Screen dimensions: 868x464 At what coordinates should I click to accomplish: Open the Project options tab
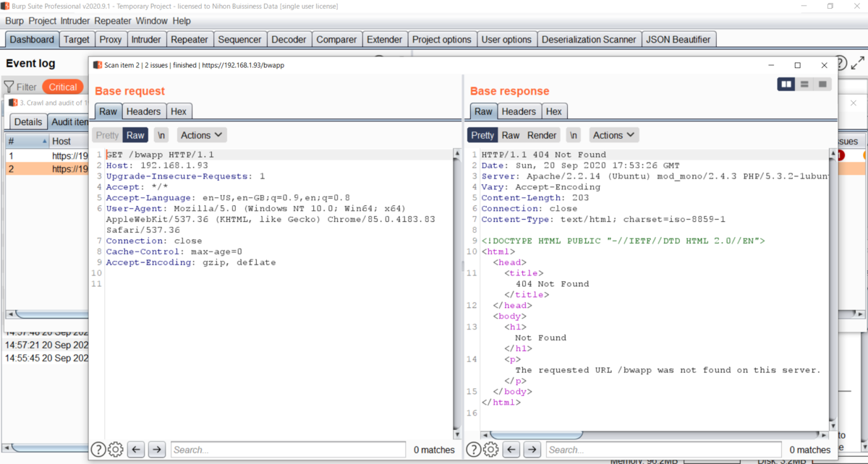(x=441, y=40)
